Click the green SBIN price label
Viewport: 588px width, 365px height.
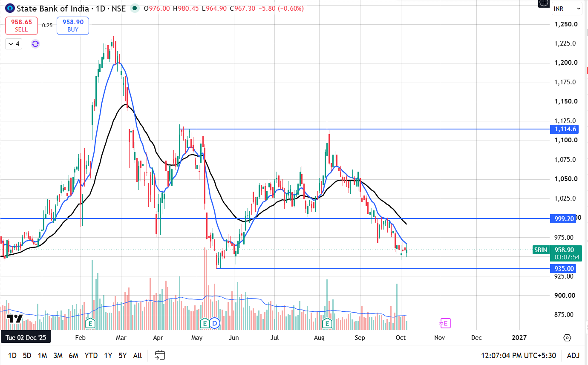(541, 250)
